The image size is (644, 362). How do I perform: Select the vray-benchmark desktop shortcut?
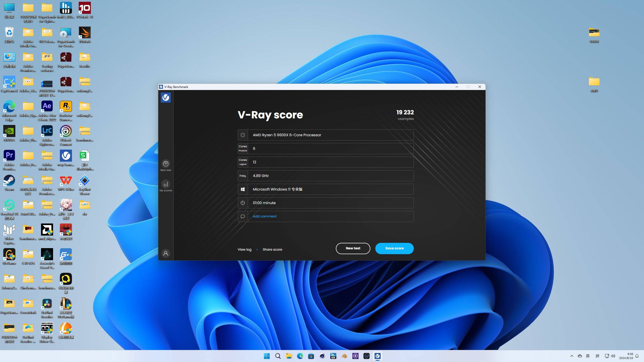click(x=66, y=158)
